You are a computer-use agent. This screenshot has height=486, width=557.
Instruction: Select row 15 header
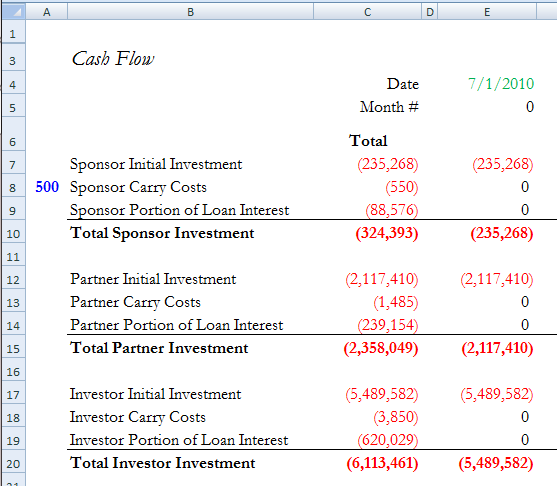13,349
